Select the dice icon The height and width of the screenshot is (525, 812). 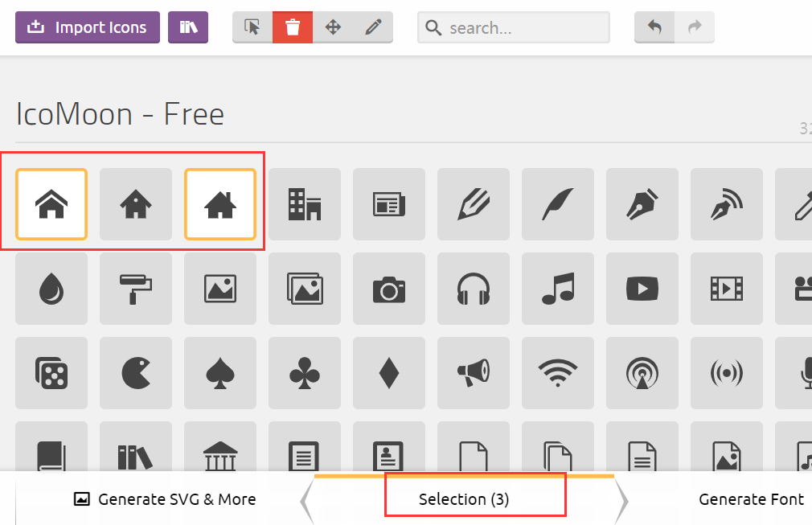tap(51, 373)
